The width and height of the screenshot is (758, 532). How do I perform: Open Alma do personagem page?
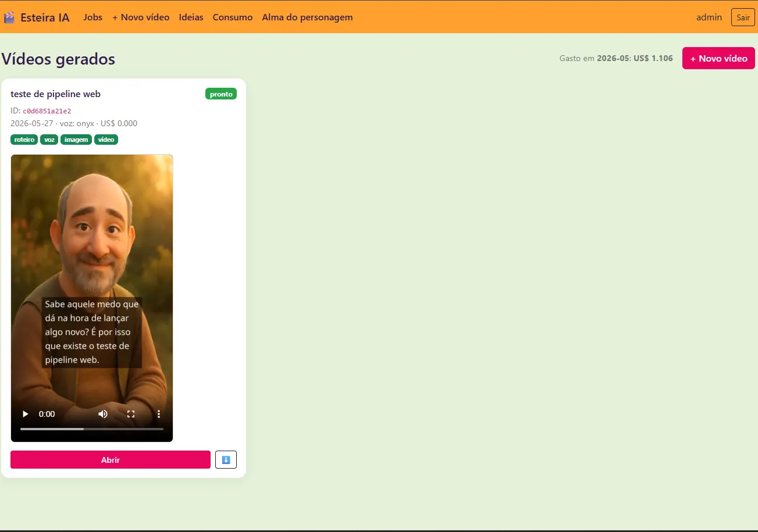pyautogui.click(x=307, y=17)
